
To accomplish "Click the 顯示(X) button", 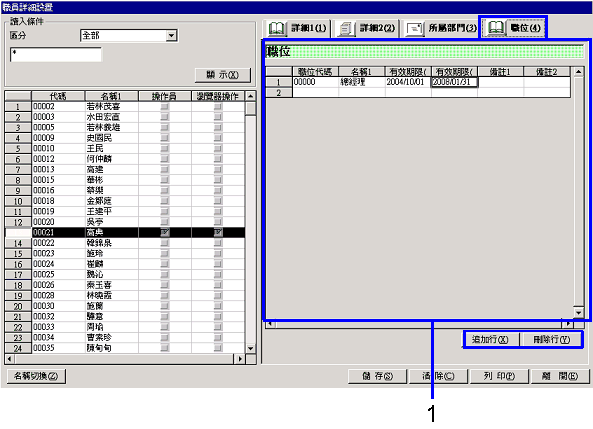I will pyautogui.click(x=222, y=75).
